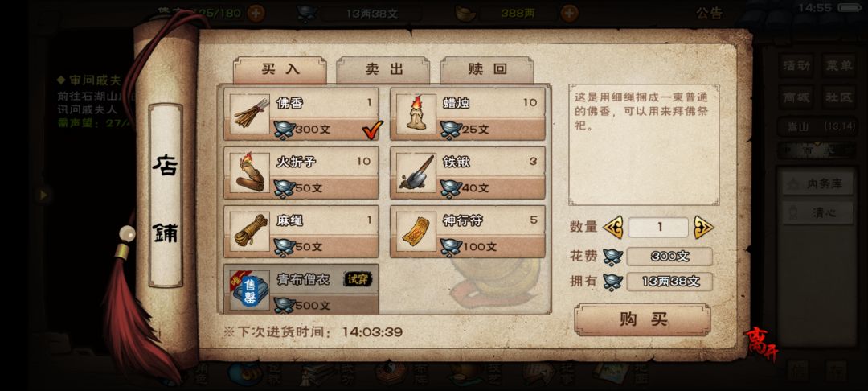Decrease quantity with the left arrow
Viewport: 868px width, 391px height.
[x=612, y=227]
